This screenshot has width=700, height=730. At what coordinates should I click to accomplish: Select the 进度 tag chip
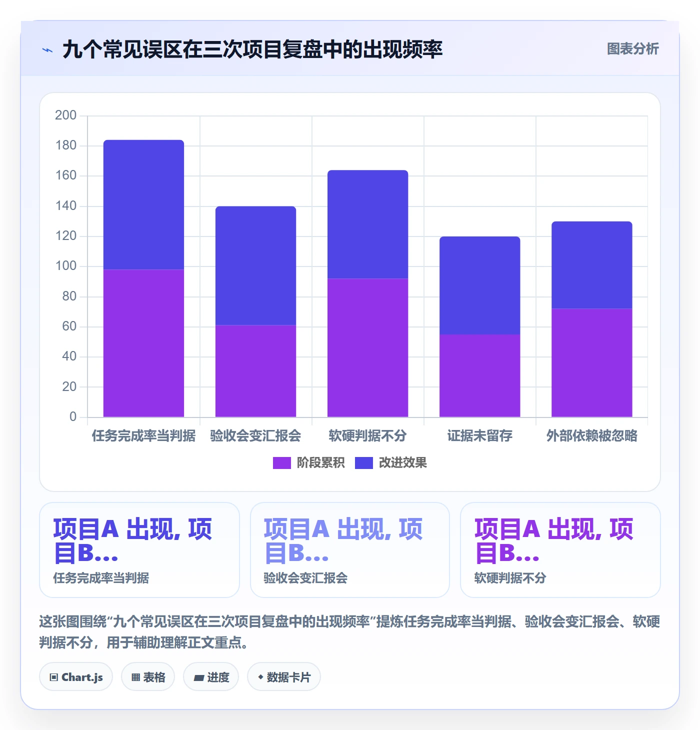pyautogui.click(x=211, y=677)
